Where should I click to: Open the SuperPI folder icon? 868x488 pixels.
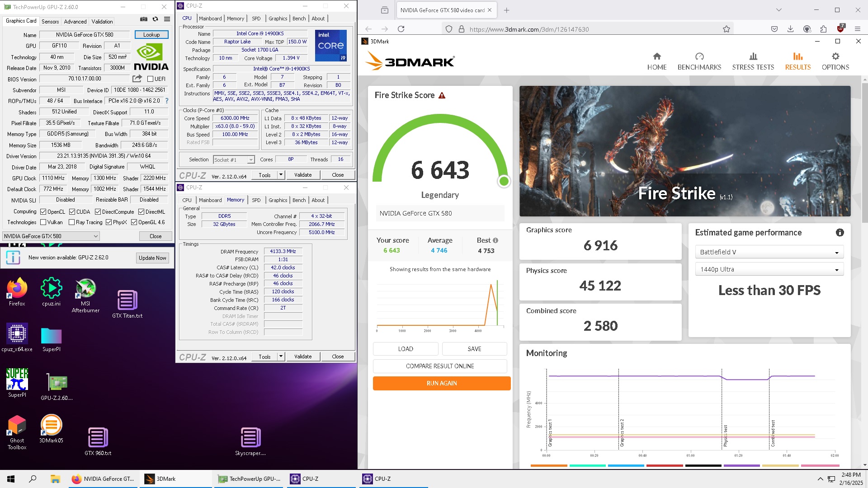[51, 340]
